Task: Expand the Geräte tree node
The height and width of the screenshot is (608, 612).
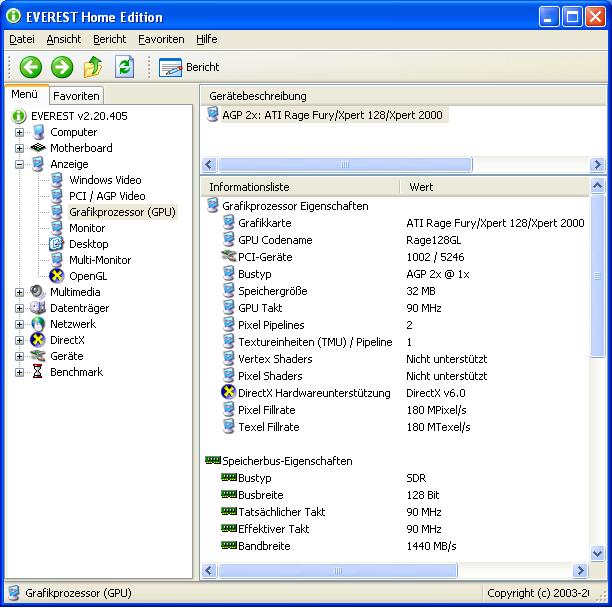Action: pos(19,356)
